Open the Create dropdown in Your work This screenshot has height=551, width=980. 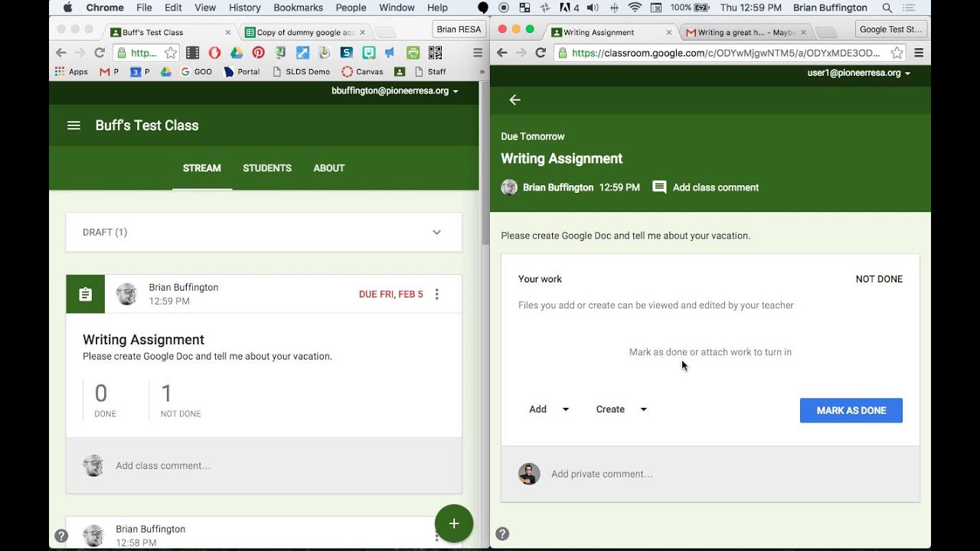pos(622,409)
